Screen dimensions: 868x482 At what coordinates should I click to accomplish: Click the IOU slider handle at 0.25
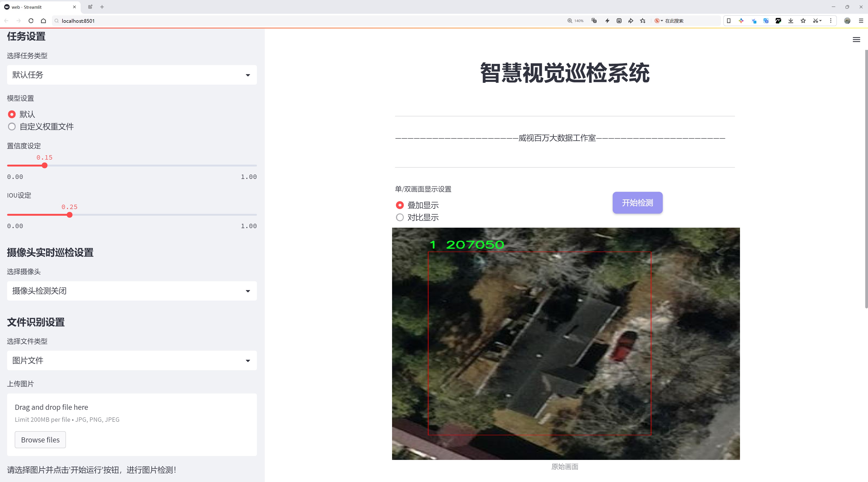[70, 215]
